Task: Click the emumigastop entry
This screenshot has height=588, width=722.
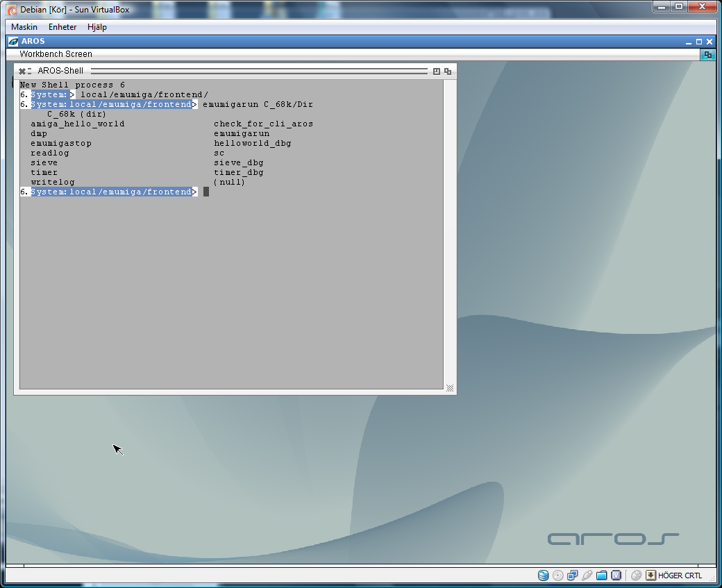Action: click(61, 143)
